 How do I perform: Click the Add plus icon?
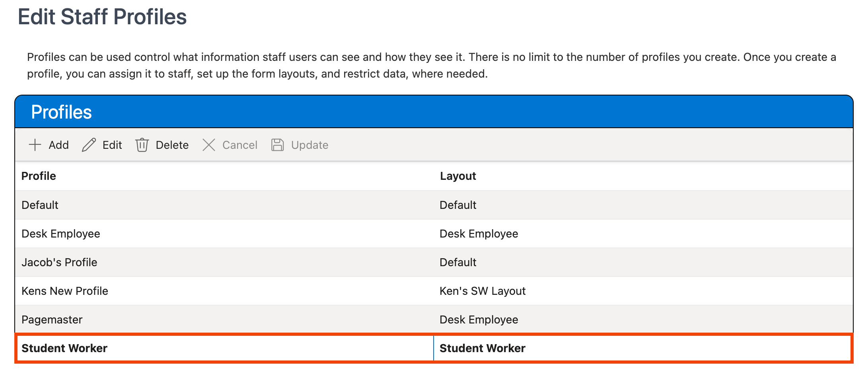point(35,145)
